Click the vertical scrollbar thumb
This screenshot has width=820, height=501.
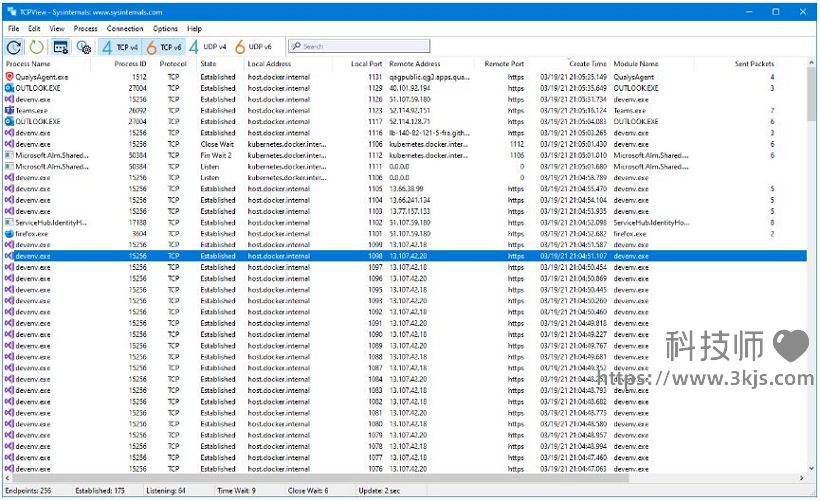coord(811,94)
